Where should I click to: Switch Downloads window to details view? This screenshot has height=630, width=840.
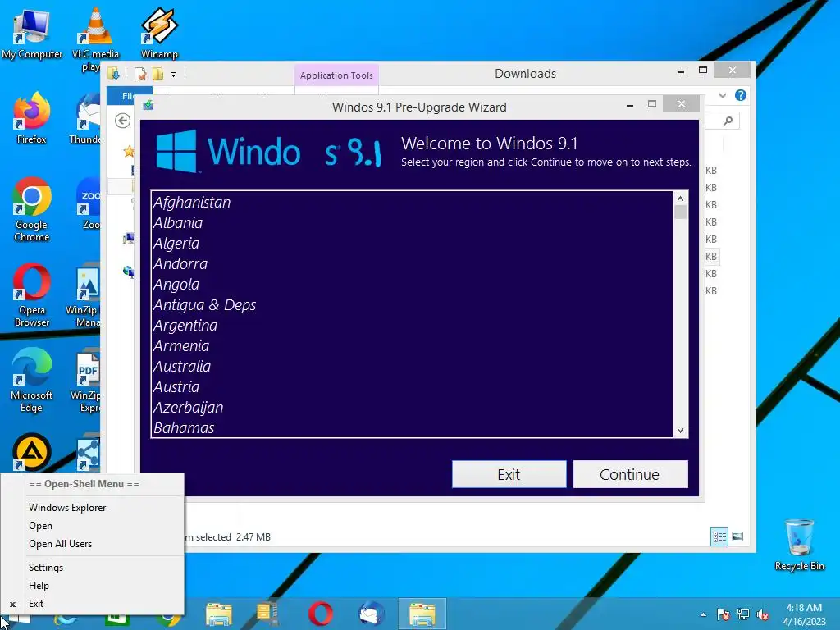pyautogui.click(x=719, y=536)
